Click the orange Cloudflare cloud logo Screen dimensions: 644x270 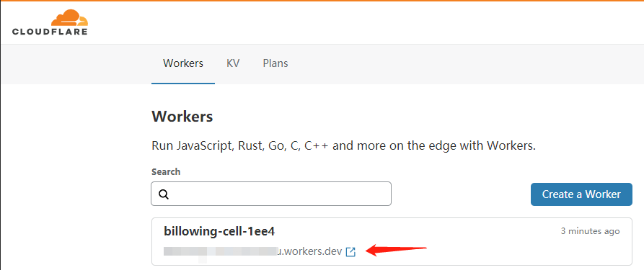69,18
